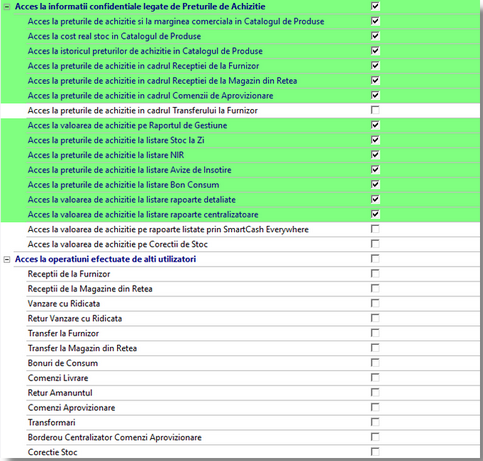Check the Transformari checkbox
The width and height of the screenshot is (483, 461).
pos(375,423)
